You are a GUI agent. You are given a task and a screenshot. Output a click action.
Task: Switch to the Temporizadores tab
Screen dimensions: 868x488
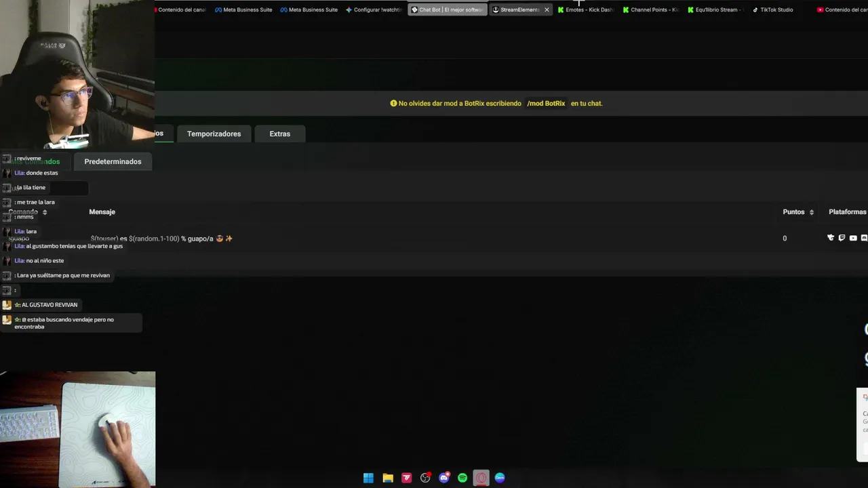[214, 134]
